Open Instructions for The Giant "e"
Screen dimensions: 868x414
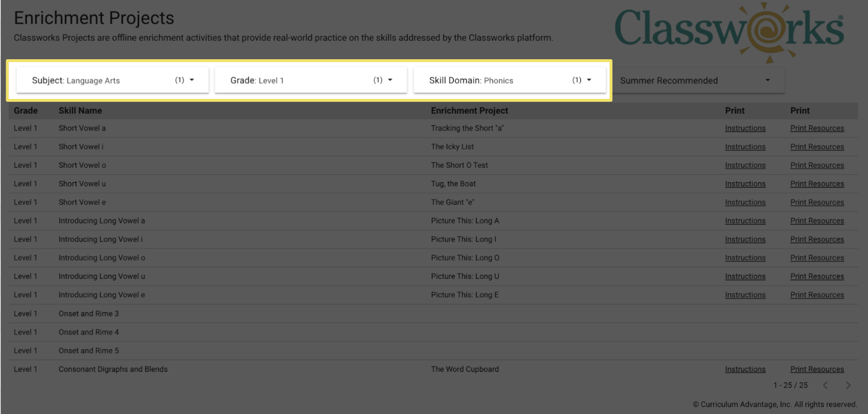click(x=745, y=202)
